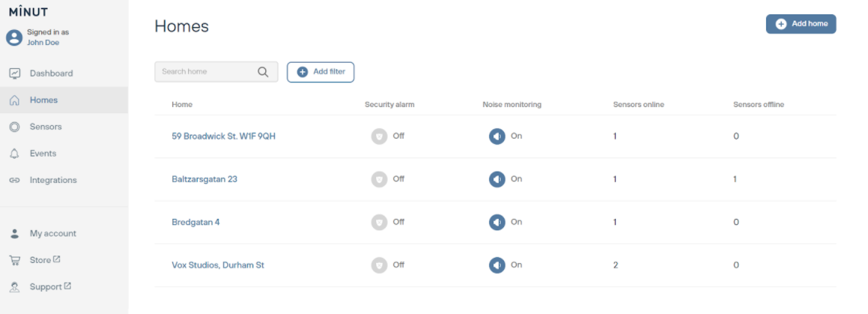Toggle security alarm for Bredgatan 4
The width and height of the screenshot is (868, 314).
click(380, 222)
